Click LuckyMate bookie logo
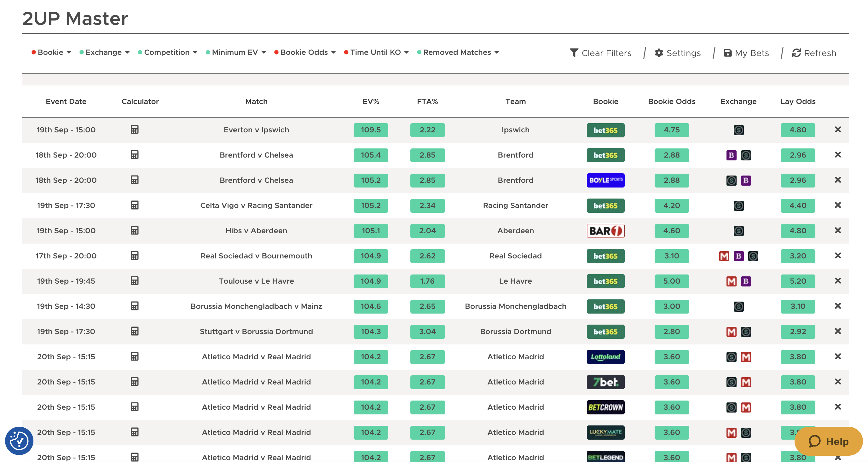Viewport: 868px width, 462px height. click(605, 432)
